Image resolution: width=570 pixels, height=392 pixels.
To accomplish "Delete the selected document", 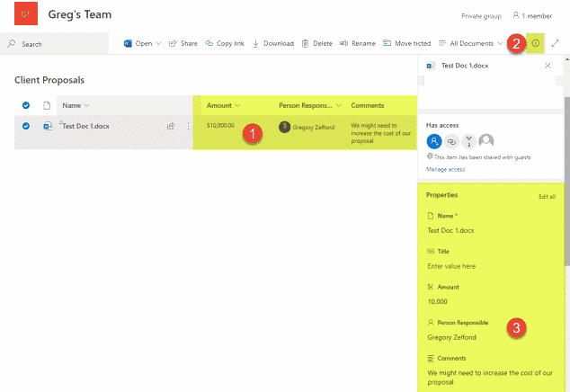I will click(317, 44).
